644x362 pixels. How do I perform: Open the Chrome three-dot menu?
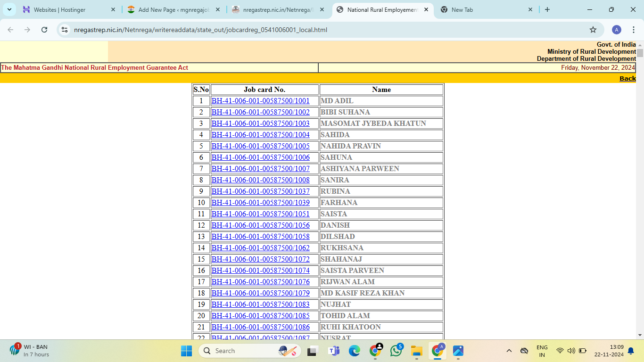click(x=634, y=29)
